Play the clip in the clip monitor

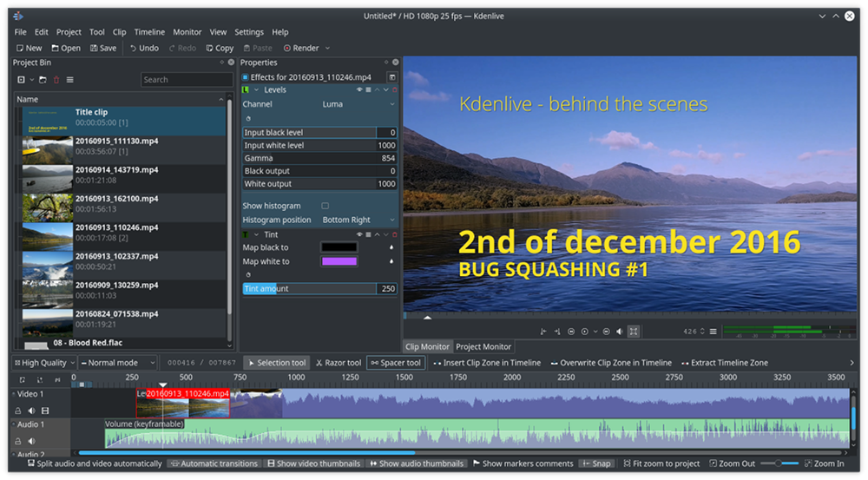point(584,332)
